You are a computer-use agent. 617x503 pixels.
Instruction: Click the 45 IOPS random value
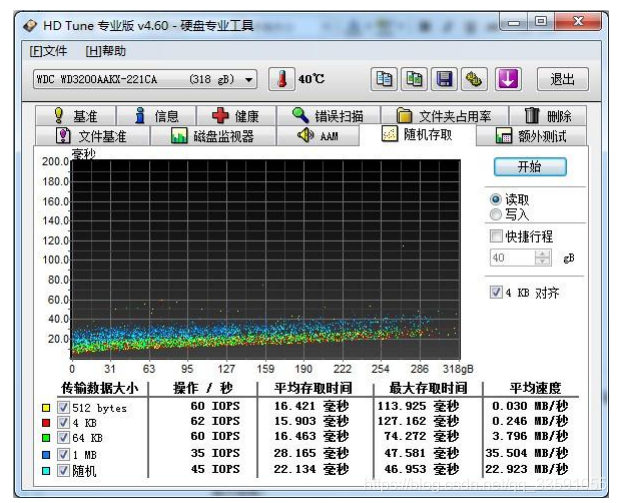[215, 469]
